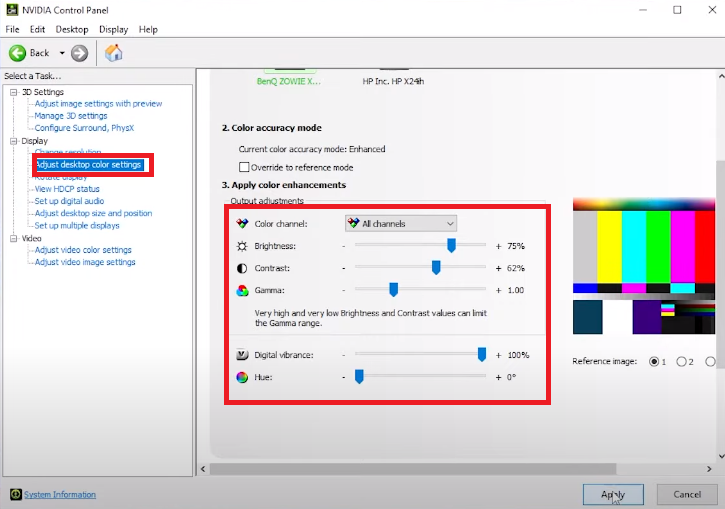725x509 pixels.
Task: Click the Digital vibrance slider handle
Action: [x=482, y=354]
